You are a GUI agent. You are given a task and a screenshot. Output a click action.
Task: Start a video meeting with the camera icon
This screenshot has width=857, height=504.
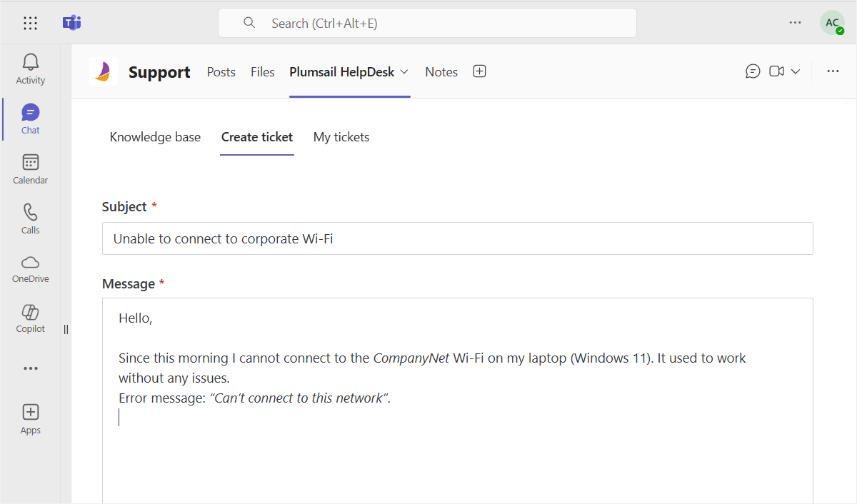[x=776, y=71]
